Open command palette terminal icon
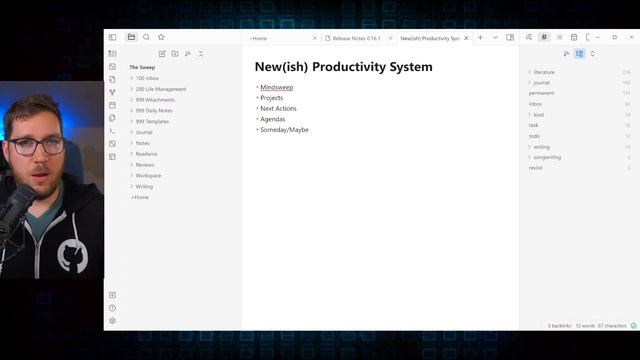Image resolution: width=640 pixels, height=360 pixels. point(112,131)
